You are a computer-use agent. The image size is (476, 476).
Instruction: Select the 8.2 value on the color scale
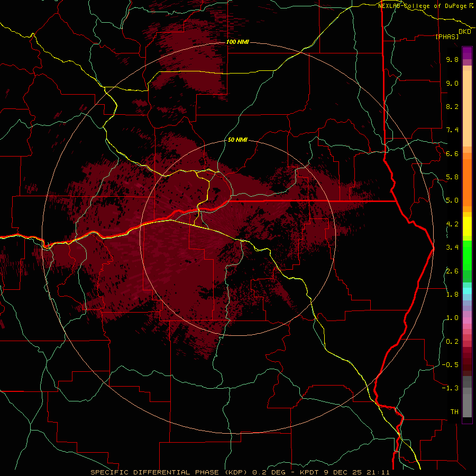point(452,106)
